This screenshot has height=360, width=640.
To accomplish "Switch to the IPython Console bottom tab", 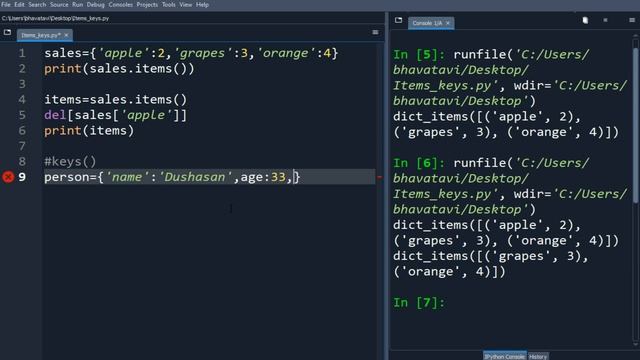I will [x=505, y=356].
